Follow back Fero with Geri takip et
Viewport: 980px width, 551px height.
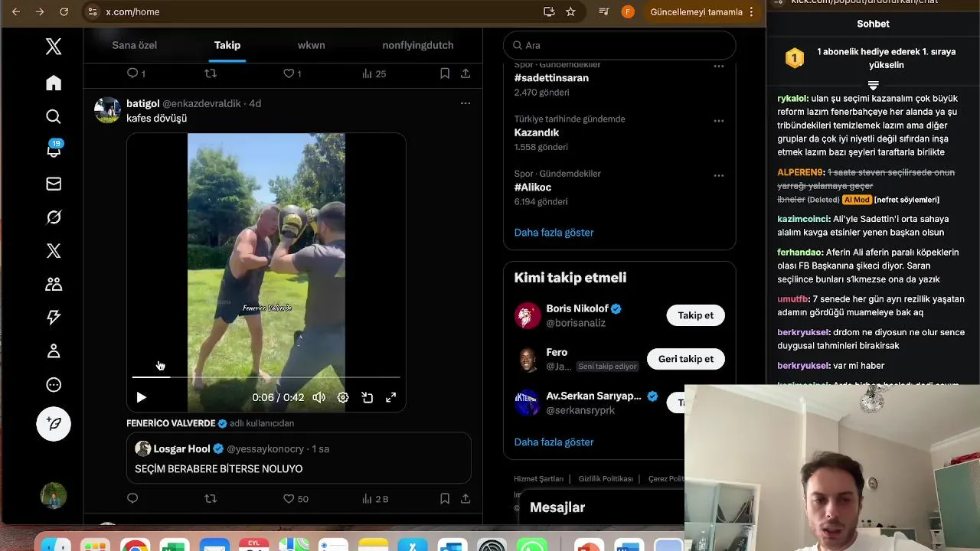coord(685,359)
